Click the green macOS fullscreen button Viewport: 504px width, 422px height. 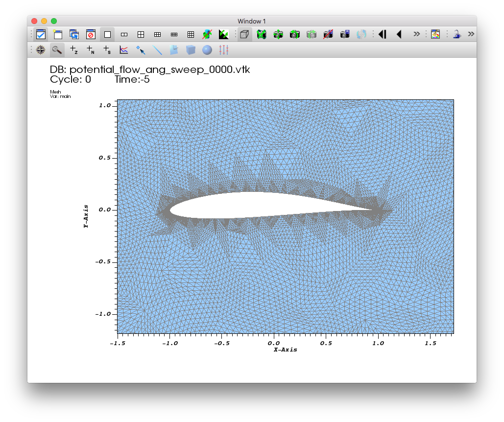point(54,21)
